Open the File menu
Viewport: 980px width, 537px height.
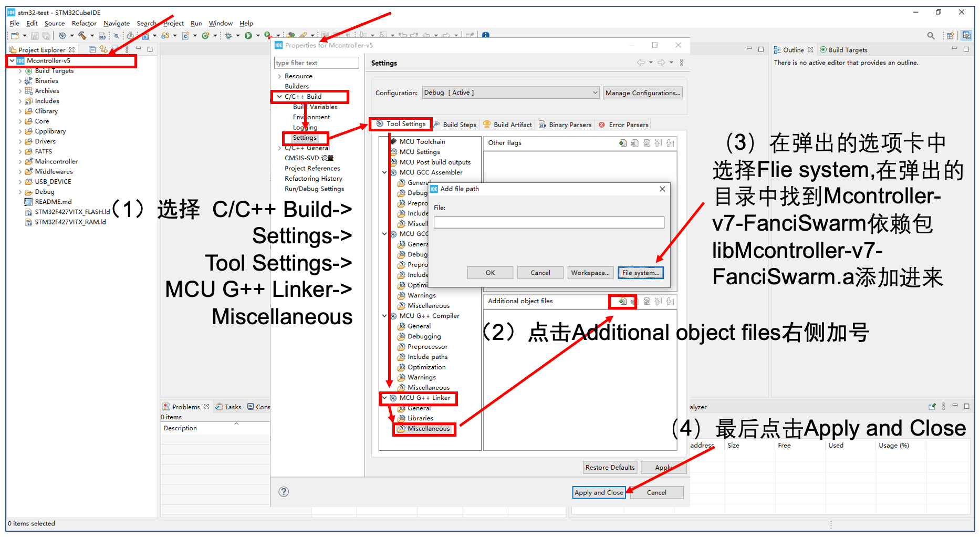[14, 23]
